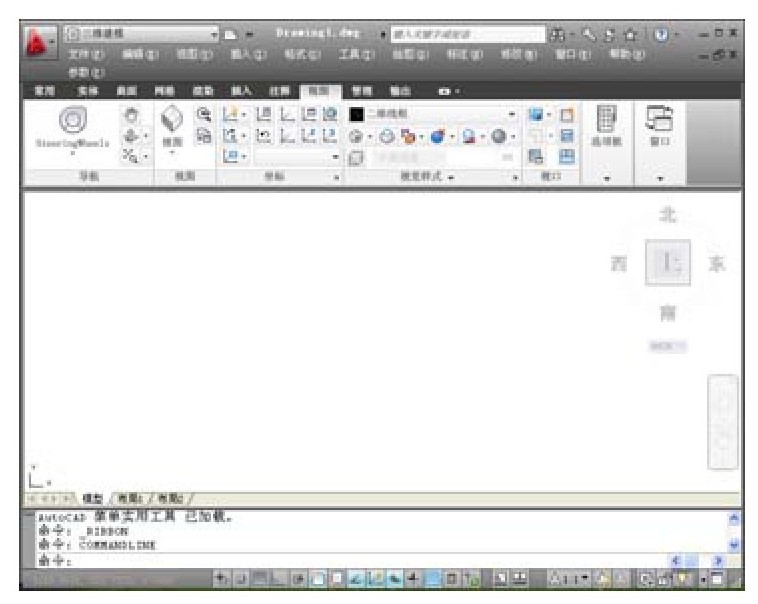This screenshot has width=758, height=604.
Task: Switch to the 输出 ribbon tab
Action: pyautogui.click(x=400, y=91)
